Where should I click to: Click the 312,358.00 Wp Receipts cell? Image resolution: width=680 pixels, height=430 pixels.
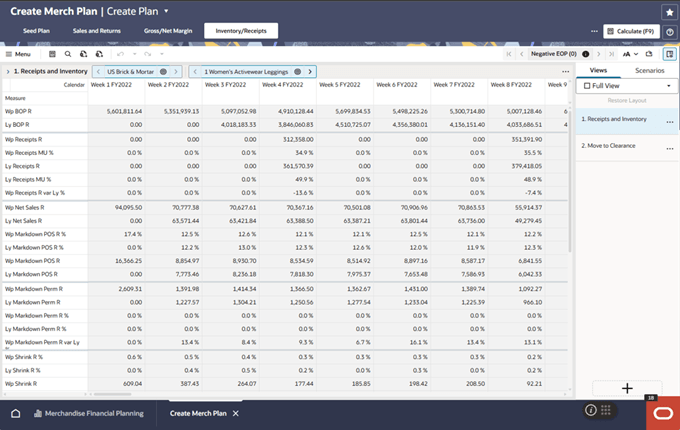pyautogui.click(x=288, y=140)
